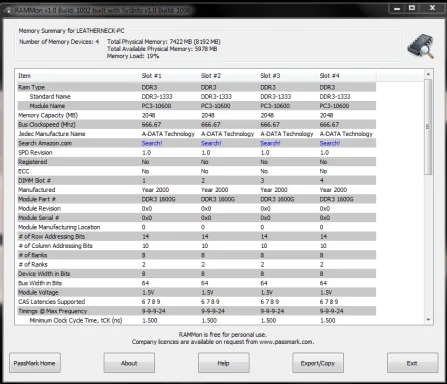Click Search! Amazon link for Slot #1
The width and height of the screenshot is (447, 384).
[152, 143]
